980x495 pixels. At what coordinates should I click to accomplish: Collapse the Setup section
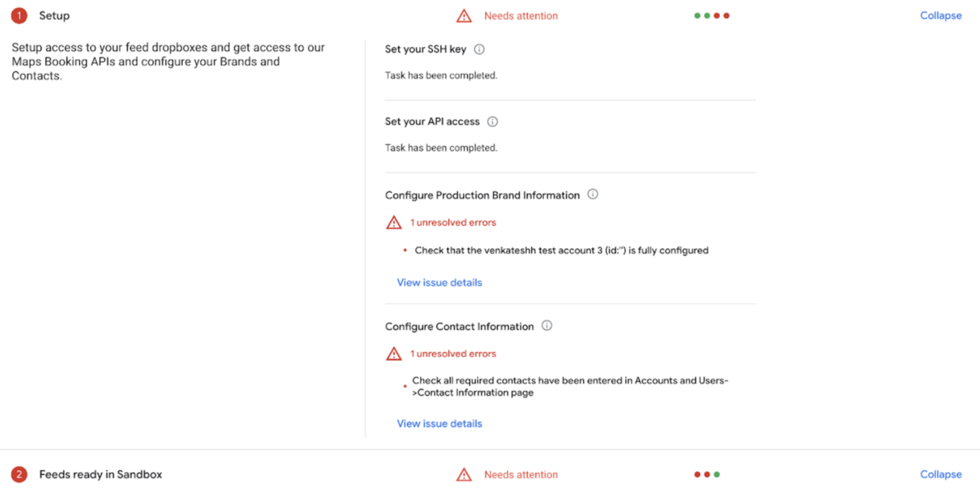tap(941, 16)
